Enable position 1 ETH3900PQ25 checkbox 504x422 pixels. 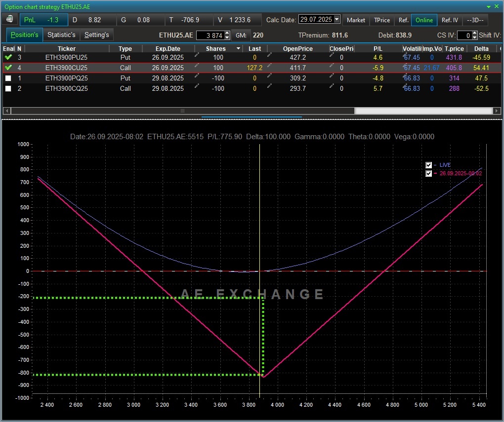click(x=8, y=78)
